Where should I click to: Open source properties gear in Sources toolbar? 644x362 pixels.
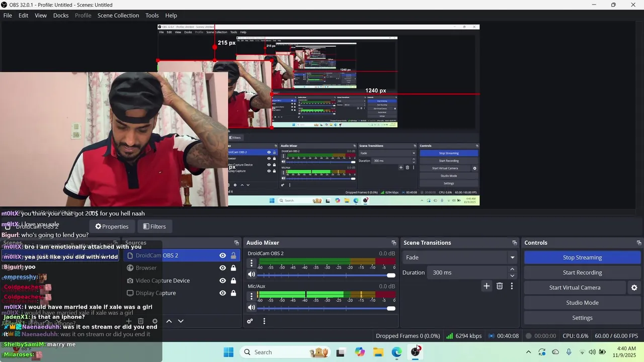[155, 321]
